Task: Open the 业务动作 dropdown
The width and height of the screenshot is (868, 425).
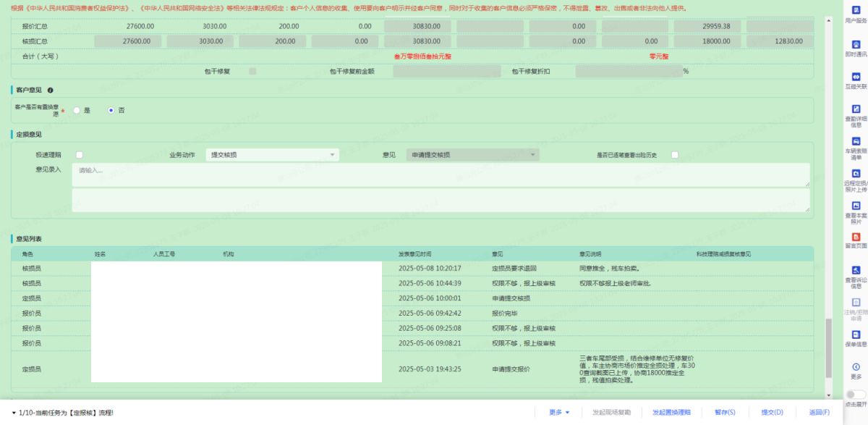Action: point(272,155)
